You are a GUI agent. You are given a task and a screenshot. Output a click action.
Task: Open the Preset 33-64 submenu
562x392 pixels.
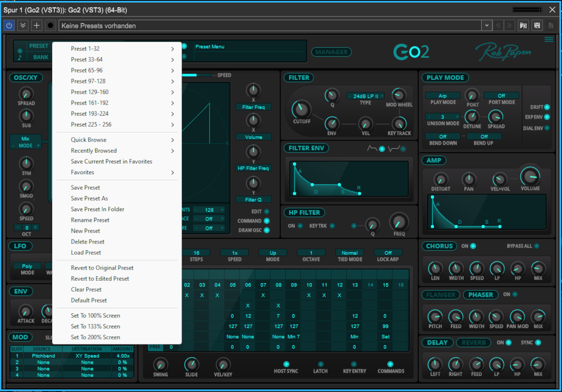117,59
